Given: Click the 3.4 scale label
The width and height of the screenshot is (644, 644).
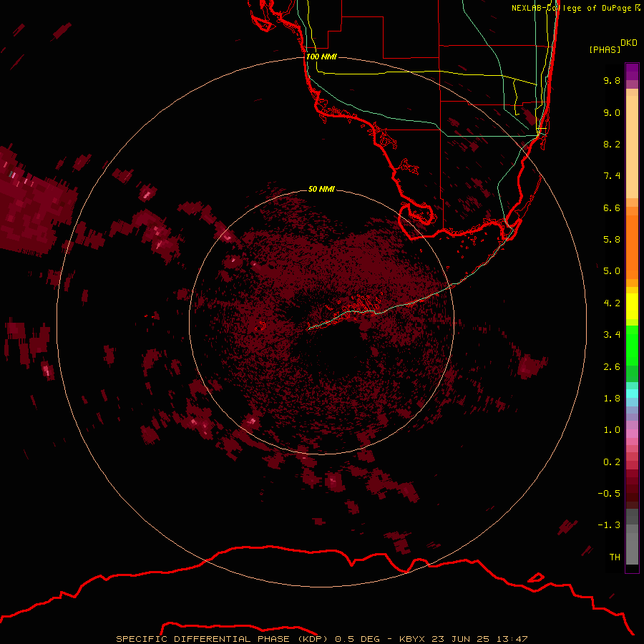Looking at the screenshot, I should click(612, 335).
